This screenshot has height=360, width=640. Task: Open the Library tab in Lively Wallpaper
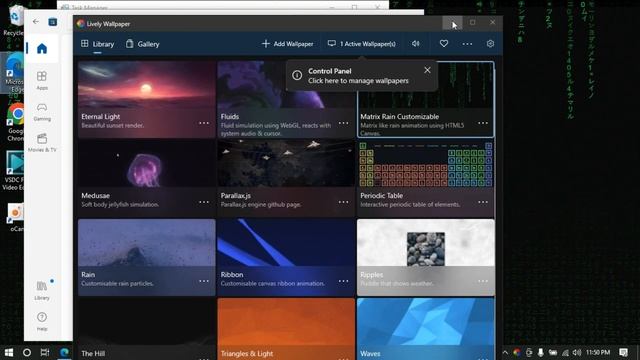click(x=98, y=44)
